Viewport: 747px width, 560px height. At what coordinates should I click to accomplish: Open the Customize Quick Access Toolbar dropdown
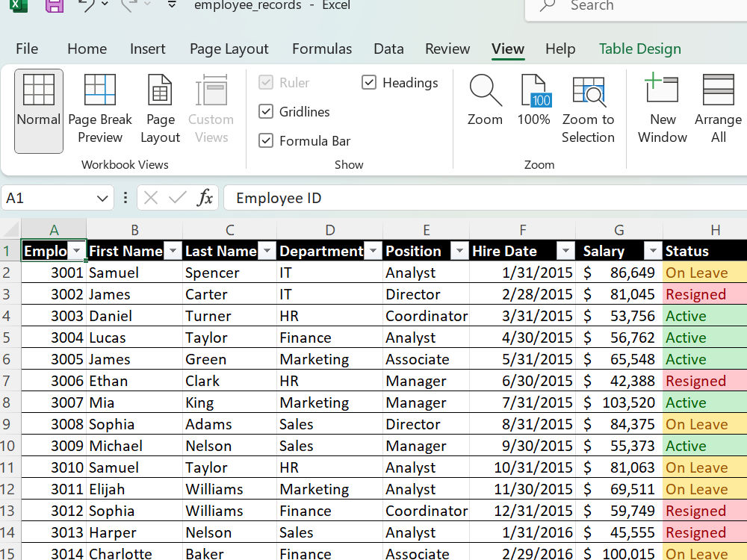(x=172, y=4)
